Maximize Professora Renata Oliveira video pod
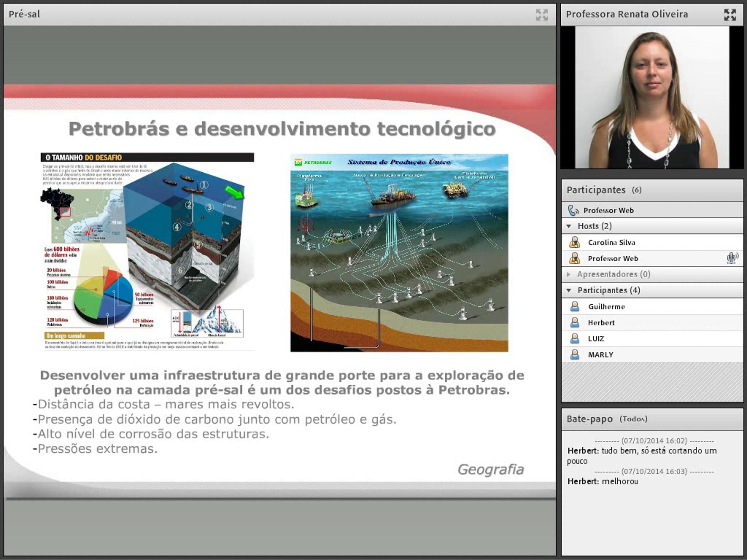The width and height of the screenshot is (747, 560). pos(730,15)
